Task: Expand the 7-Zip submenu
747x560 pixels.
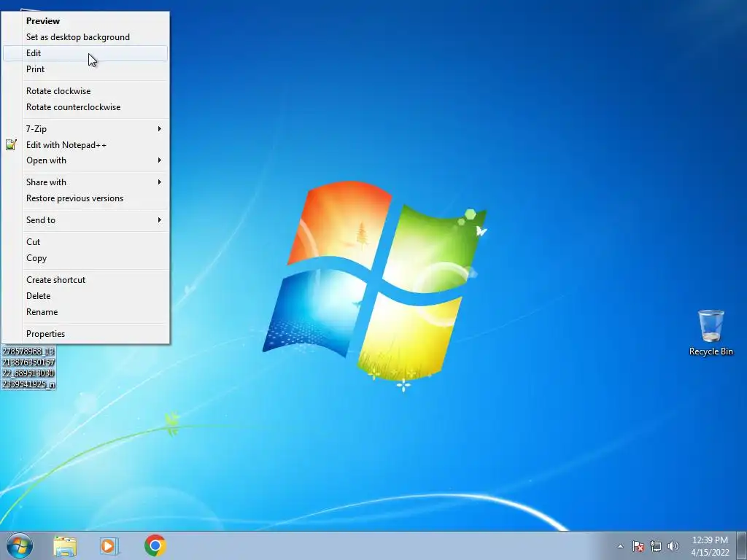Action: [86, 129]
